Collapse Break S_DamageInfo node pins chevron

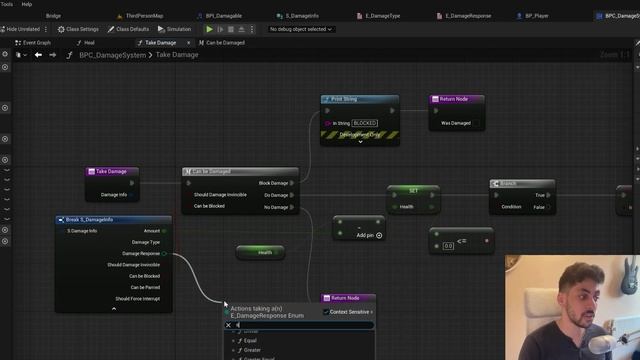point(114,309)
